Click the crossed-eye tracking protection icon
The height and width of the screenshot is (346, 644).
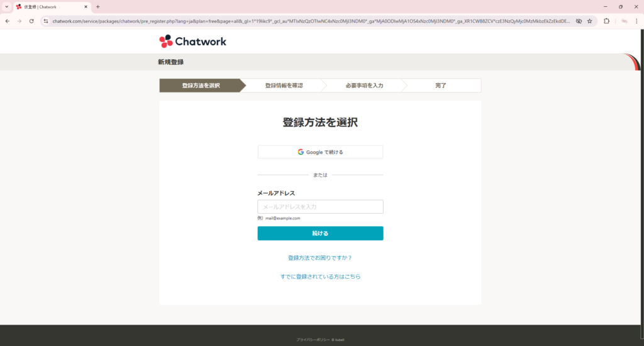tap(578, 21)
